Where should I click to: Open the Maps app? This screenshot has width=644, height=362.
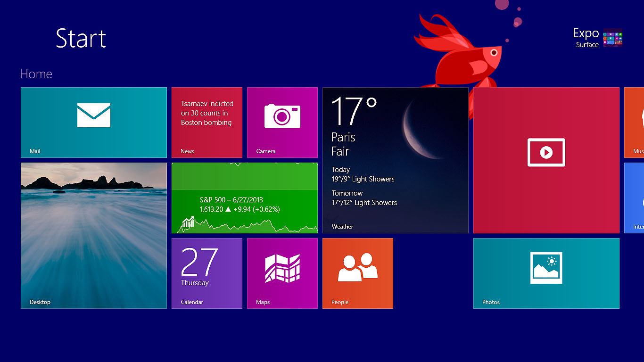click(282, 273)
